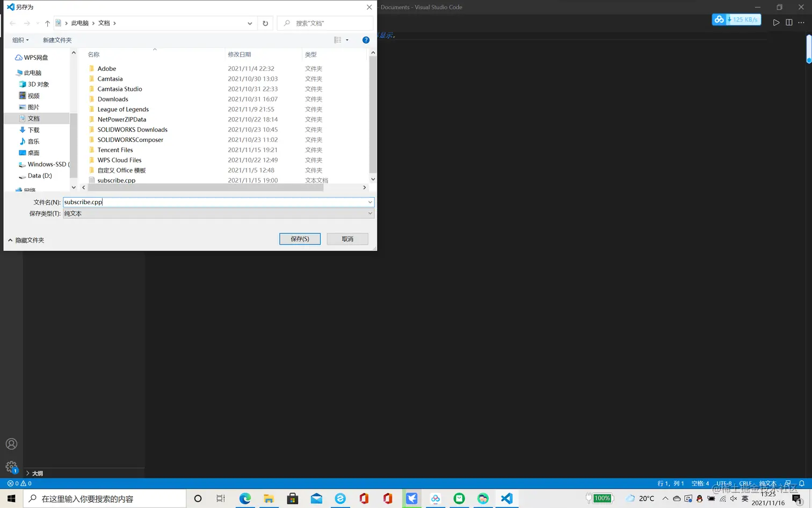Go back using the dialog's back arrow

point(13,23)
